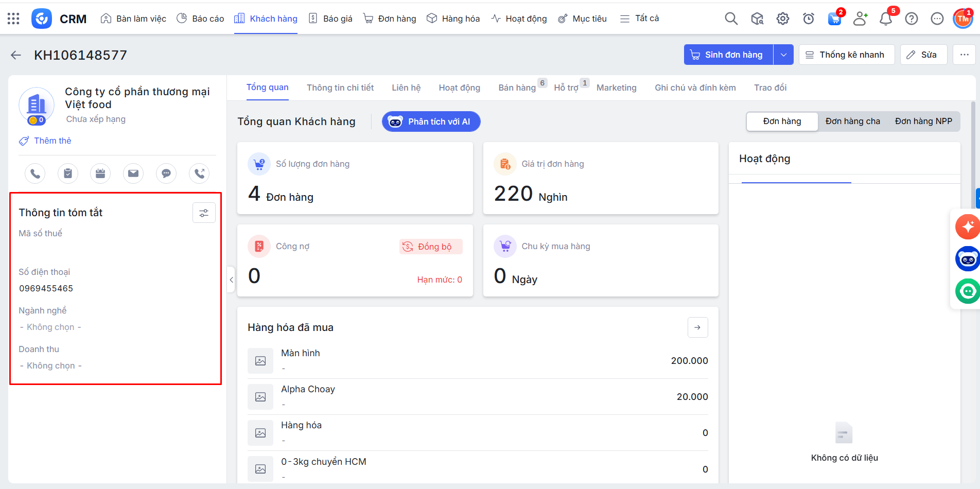Open the more options ellipsis menu
The height and width of the screenshot is (489, 980).
click(x=964, y=55)
